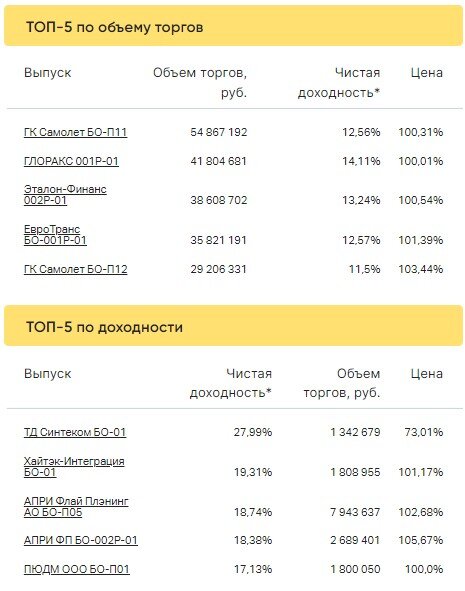Click Выпуск column header in second table
This screenshot has height=591, width=465.
(x=47, y=374)
